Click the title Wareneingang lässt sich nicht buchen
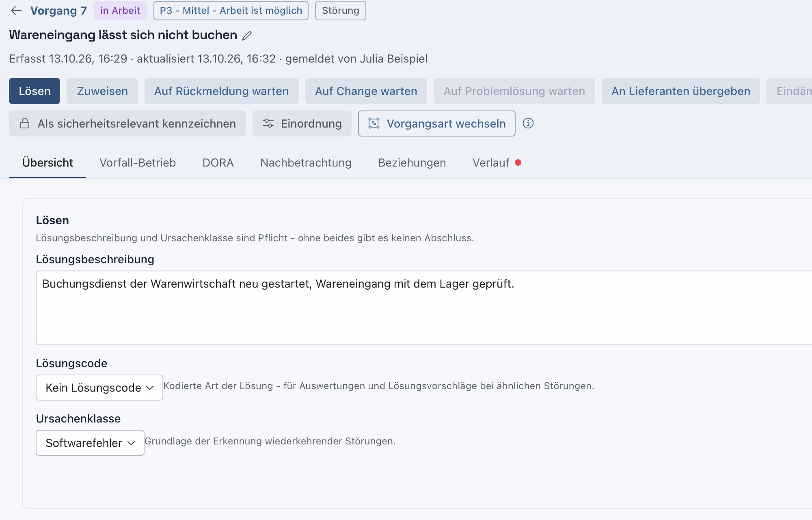Screen dimensions: 812x520 [x=123, y=35]
